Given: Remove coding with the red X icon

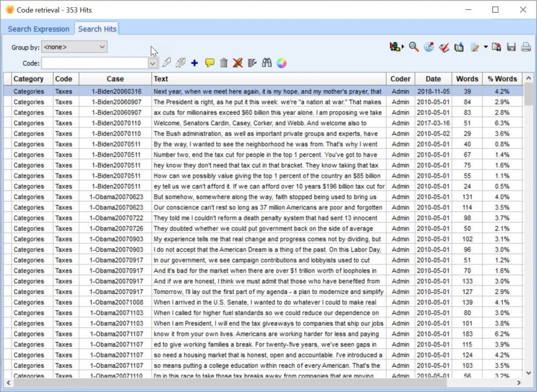Looking at the screenshot, I should pos(237,63).
